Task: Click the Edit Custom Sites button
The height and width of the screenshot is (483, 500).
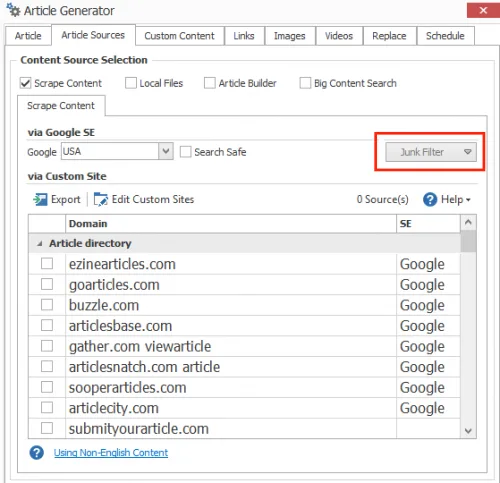Action: point(144,199)
